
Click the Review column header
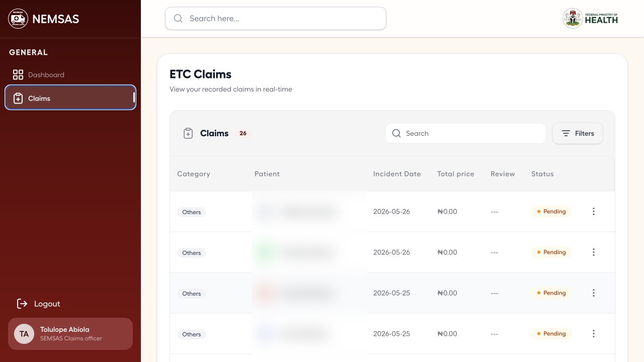503,174
